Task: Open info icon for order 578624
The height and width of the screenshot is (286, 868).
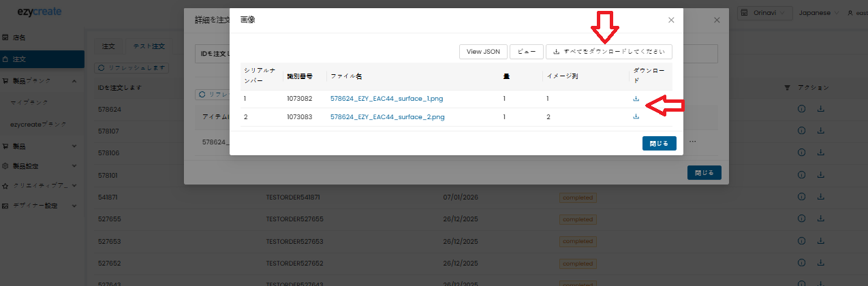Action: pyautogui.click(x=802, y=109)
